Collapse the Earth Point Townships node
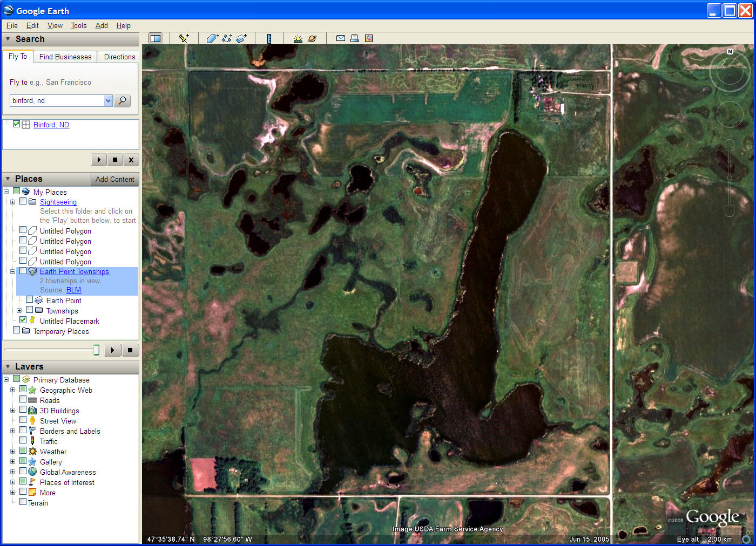The width and height of the screenshot is (756, 546). click(12, 271)
